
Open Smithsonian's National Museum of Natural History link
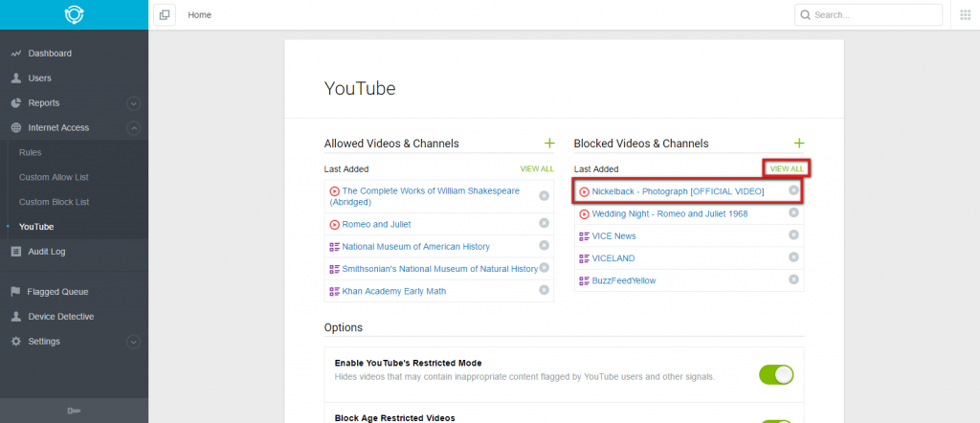pos(440,269)
